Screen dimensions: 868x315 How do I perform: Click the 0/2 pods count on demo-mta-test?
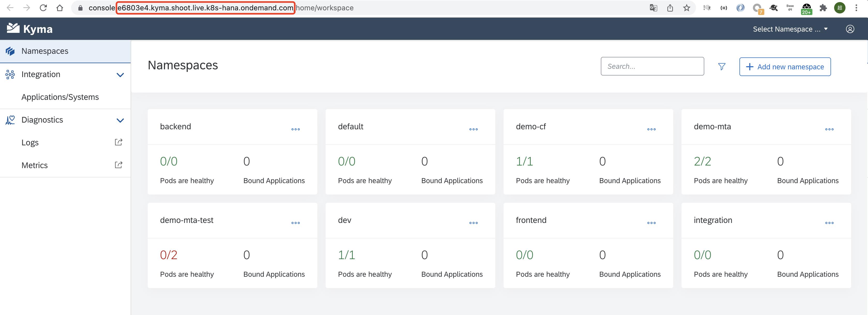tap(168, 255)
